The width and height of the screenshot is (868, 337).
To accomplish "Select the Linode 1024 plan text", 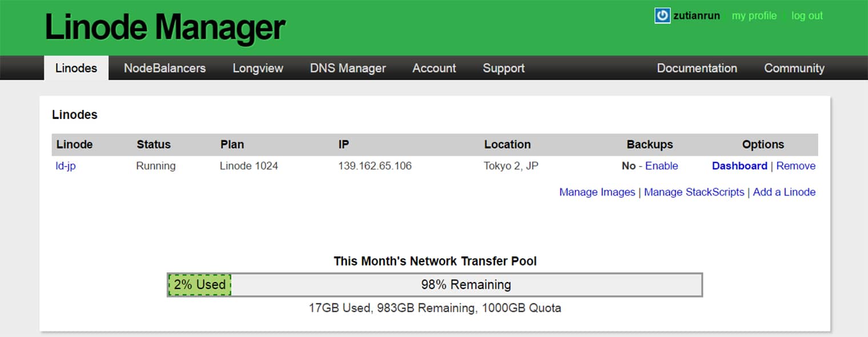I will (x=249, y=166).
